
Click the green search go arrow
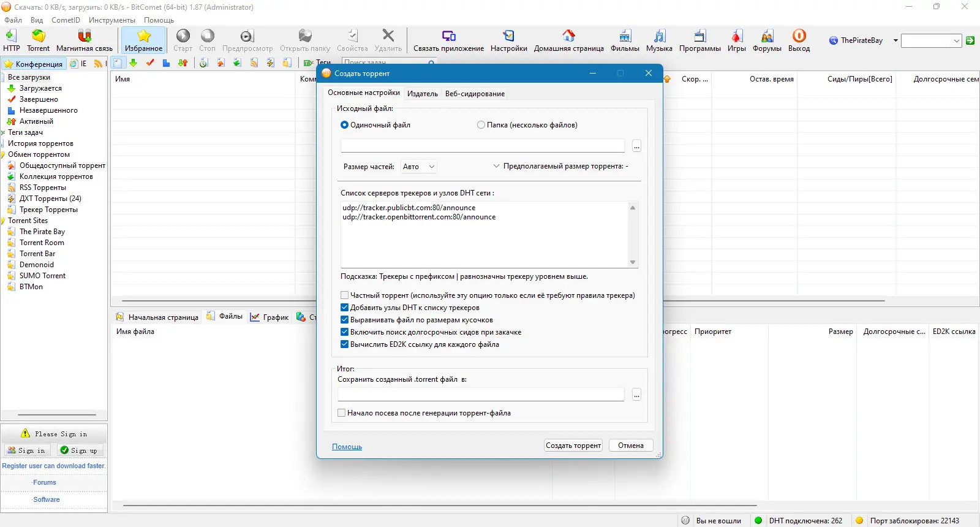coord(970,40)
